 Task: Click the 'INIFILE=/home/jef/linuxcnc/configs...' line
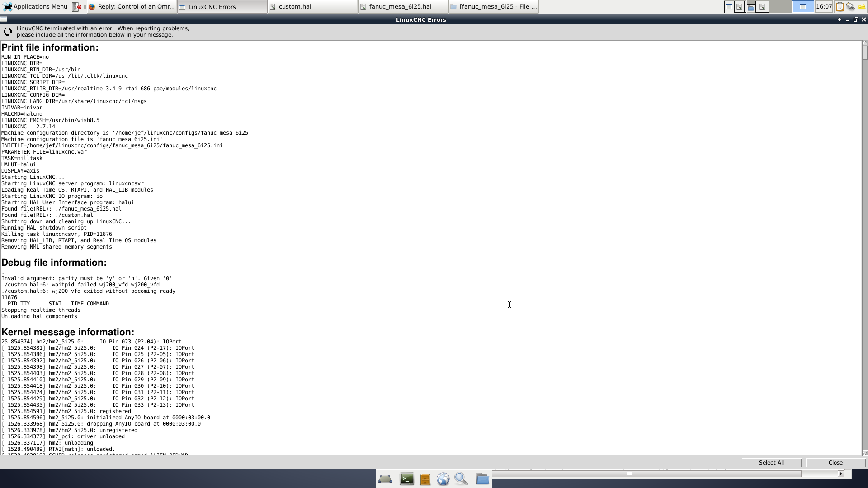(x=112, y=145)
